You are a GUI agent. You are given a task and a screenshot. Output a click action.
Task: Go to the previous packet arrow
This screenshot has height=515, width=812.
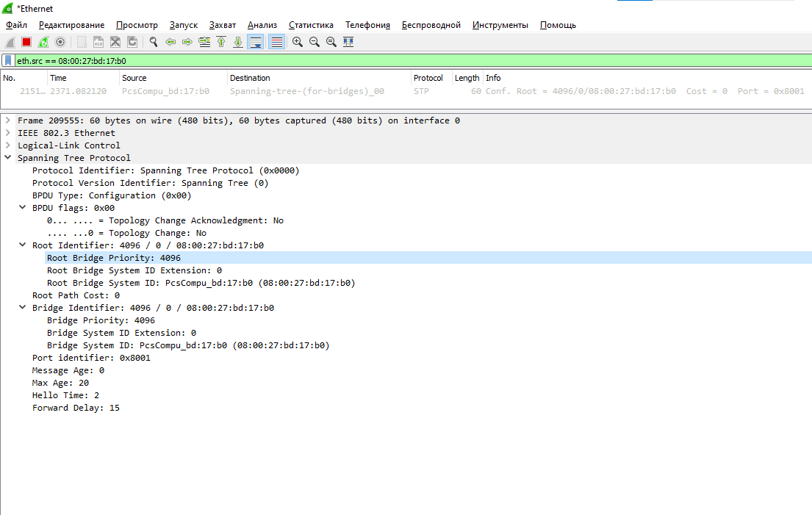(x=170, y=43)
